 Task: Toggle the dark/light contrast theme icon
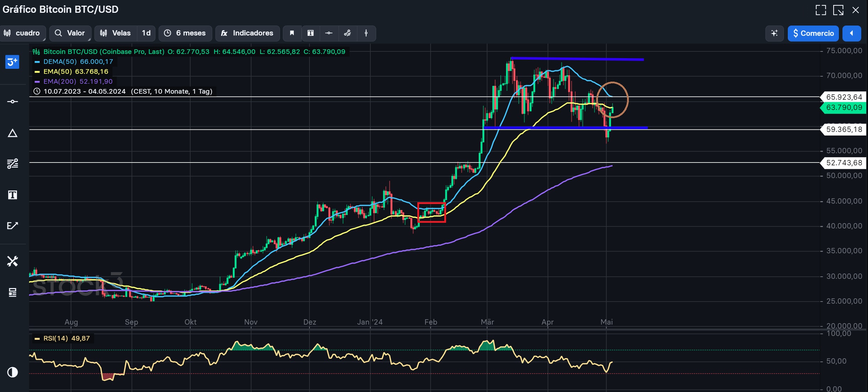point(12,372)
